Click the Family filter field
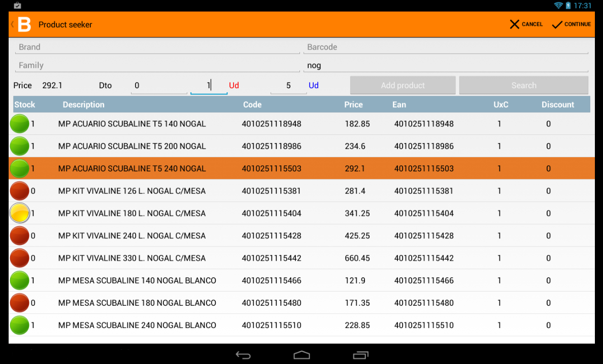 point(157,66)
